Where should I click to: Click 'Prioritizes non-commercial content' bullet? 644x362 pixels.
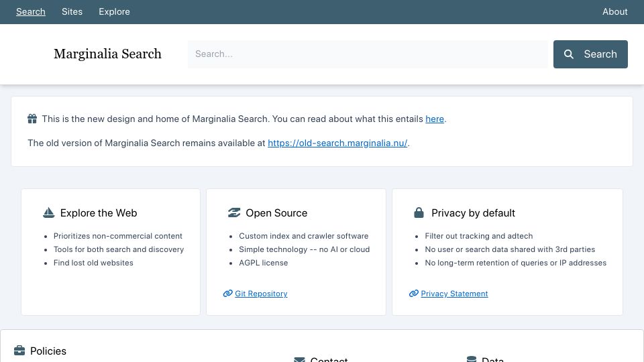pos(118,236)
